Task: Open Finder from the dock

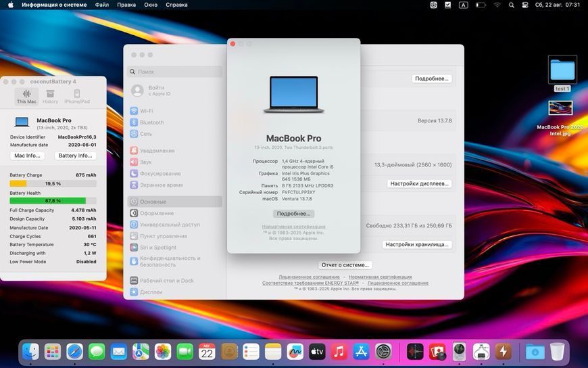Action: click(x=30, y=352)
